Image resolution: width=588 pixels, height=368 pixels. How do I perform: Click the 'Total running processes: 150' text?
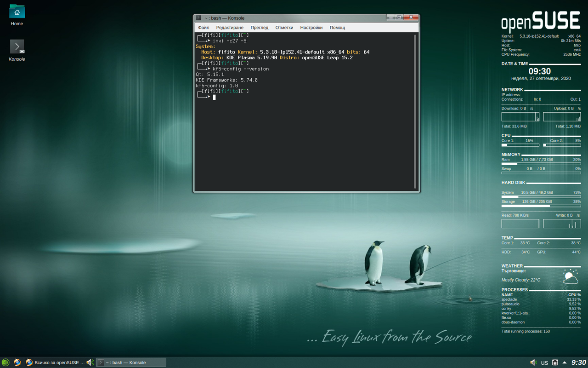[526, 331]
